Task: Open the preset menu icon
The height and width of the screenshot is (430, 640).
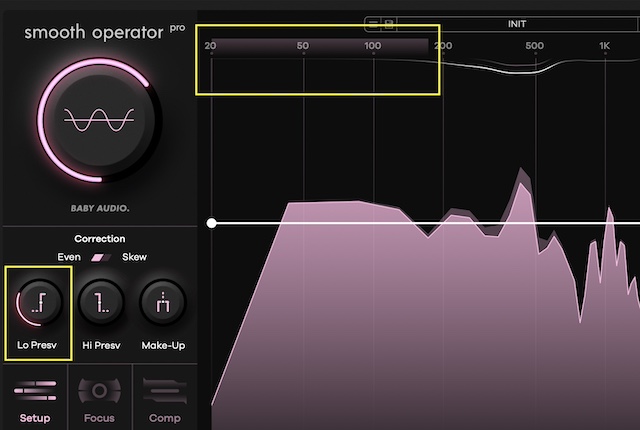Action: pyautogui.click(x=373, y=24)
